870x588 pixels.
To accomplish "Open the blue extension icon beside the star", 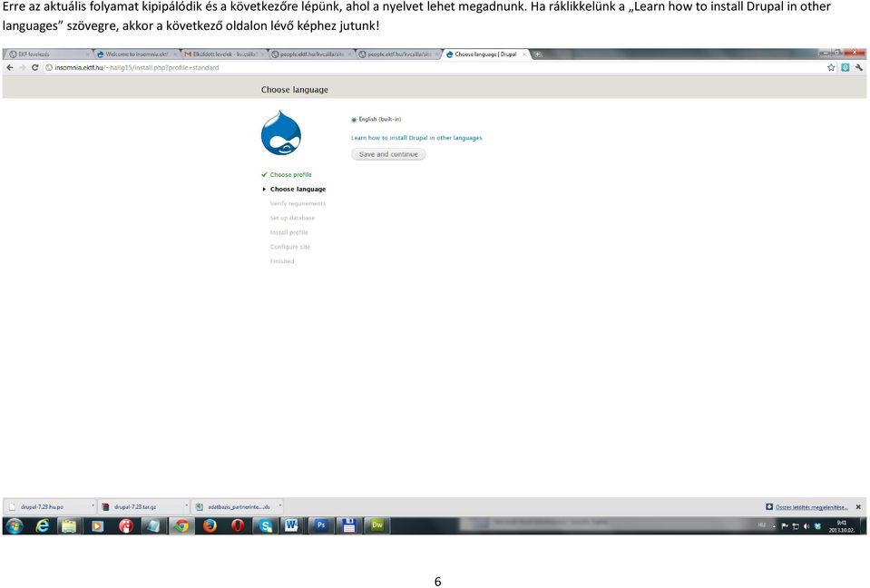I will click(845, 68).
